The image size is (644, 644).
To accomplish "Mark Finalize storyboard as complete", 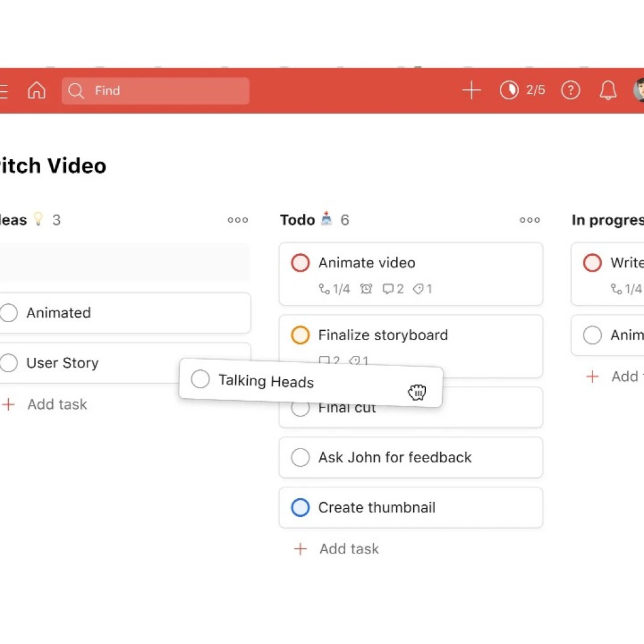I will click(301, 335).
